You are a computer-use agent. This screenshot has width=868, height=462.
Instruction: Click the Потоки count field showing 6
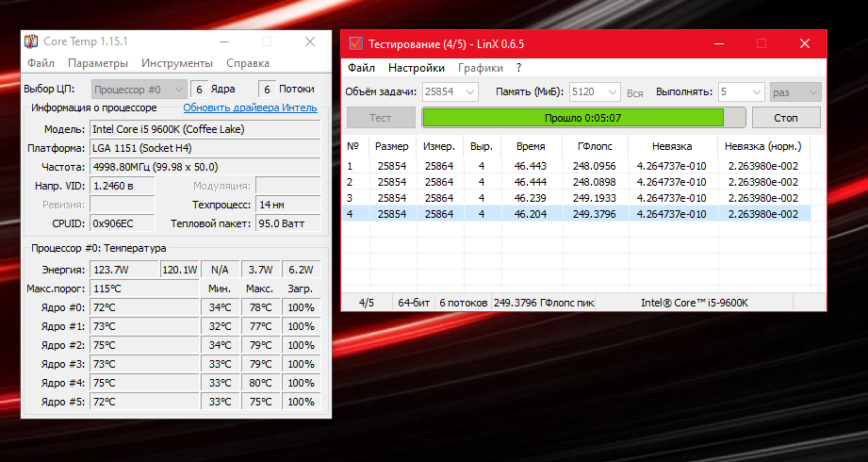pos(267,90)
